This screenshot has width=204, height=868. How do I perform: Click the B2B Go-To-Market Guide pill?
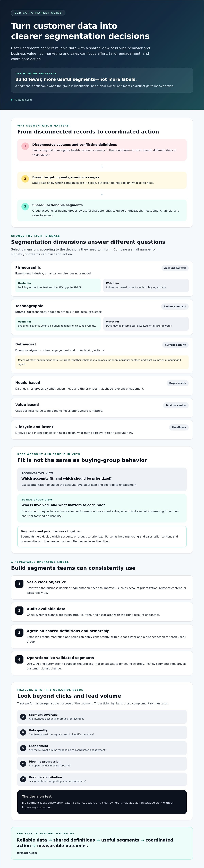(x=38, y=13)
